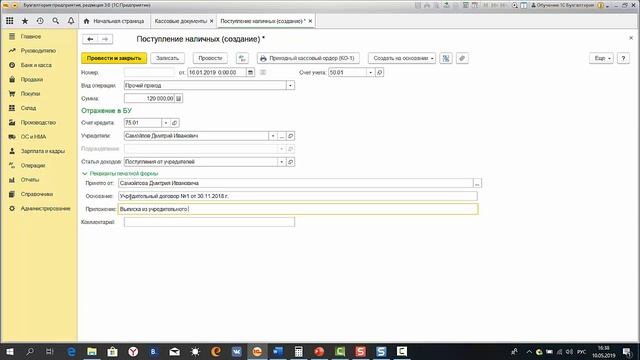640x360 pixels.
Task: Open help with the question mark button
Action: coord(623,58)
